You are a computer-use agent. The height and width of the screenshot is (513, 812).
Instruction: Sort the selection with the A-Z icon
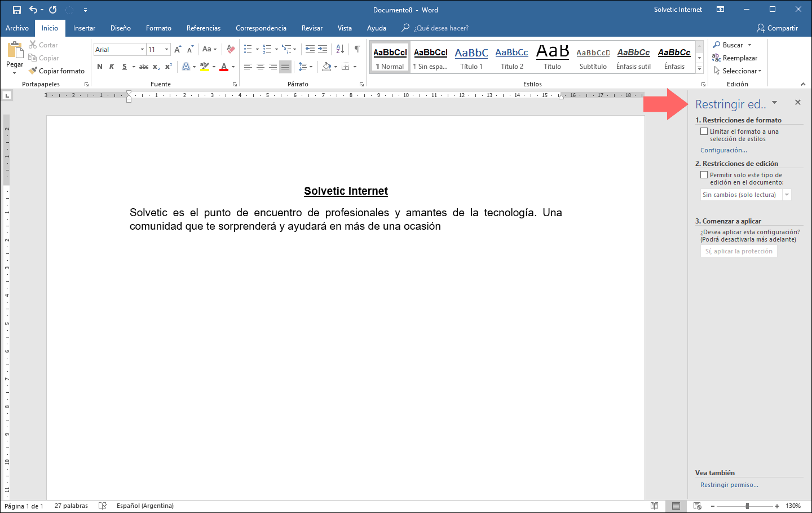340,49
